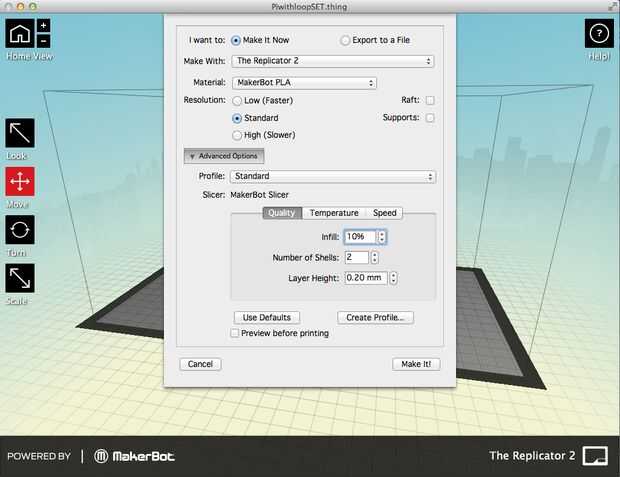Image resolution: width=620 pixels, height=477 pixels.
Task: Click the Number of Shells field
Action: point(357,257)
